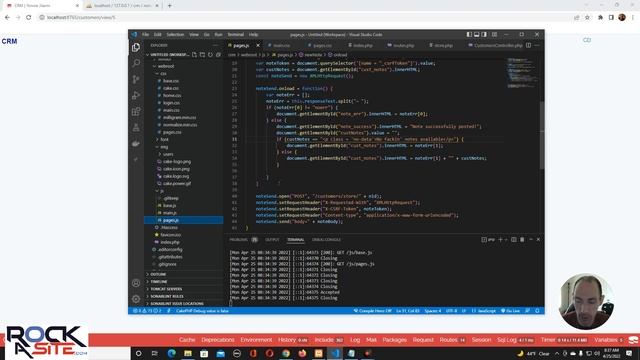The height and width of the screenshot is (360, 640).
Task: Expand the Outline section
Action: click(158, 274)
